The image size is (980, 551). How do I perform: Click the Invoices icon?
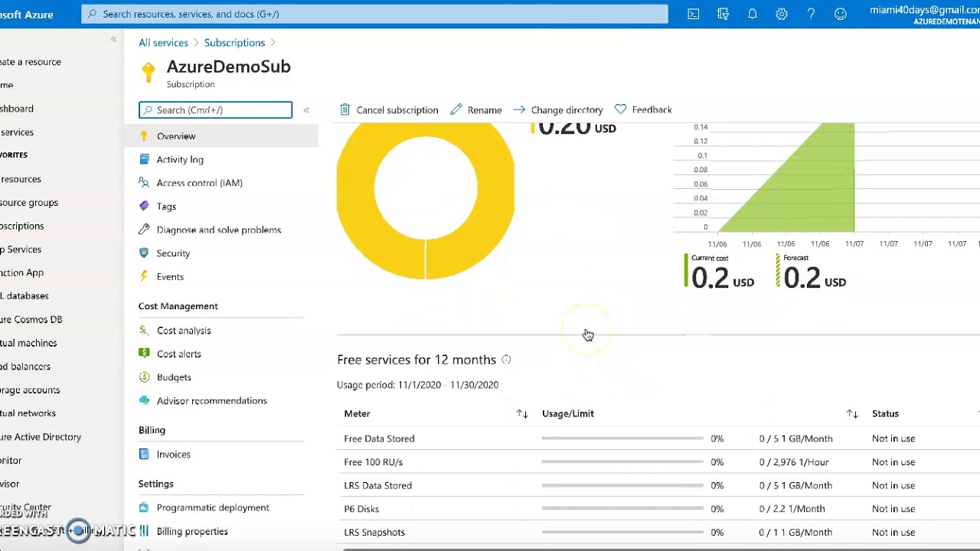point(144,454)
